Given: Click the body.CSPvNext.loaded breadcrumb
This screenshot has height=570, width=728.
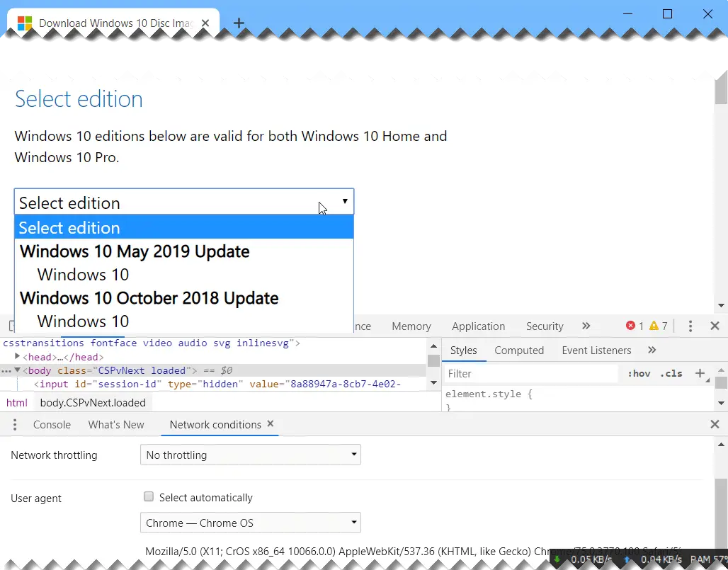Looking at the screenshot, I should [x=93, y=402].
